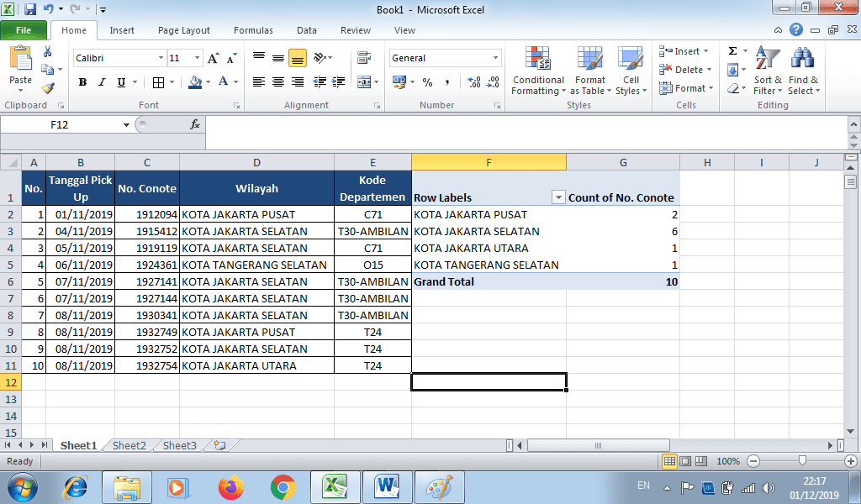
Task: Toggle Bold formatting
Action: [x=83, y=82]
